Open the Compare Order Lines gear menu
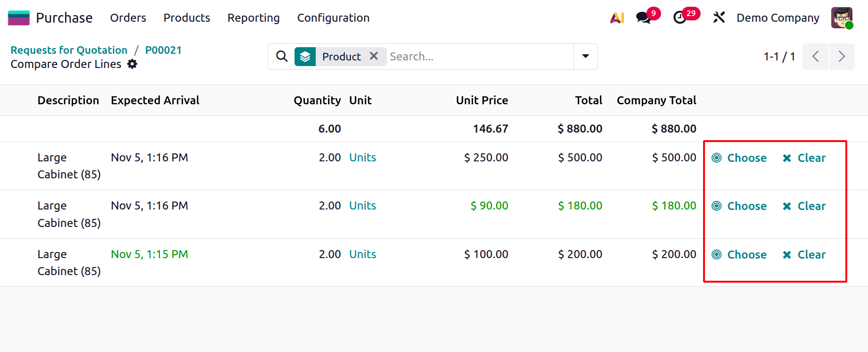The width and height of the screenshot is (868, 352). (x=132, y=64)
